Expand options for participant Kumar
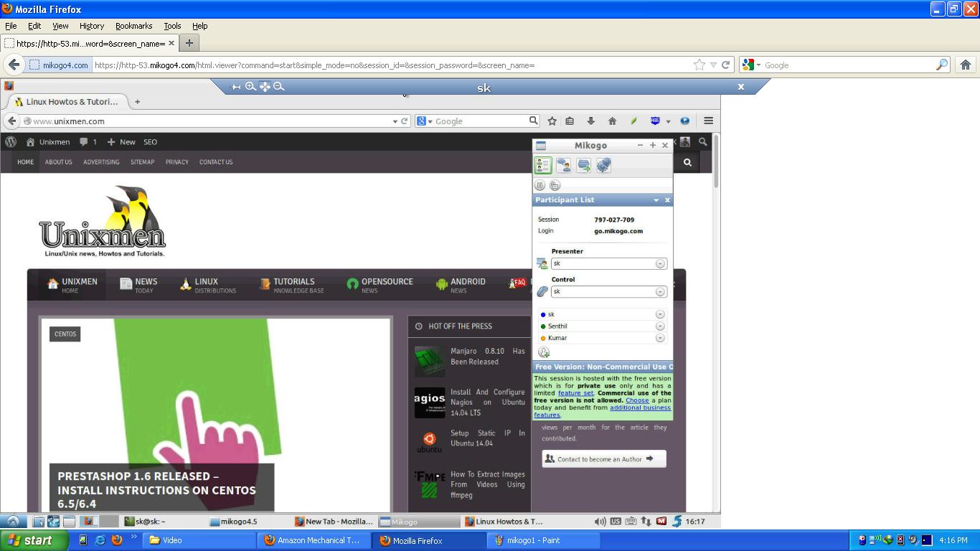This screenshot has width=980, height=551. pyautogui.click(x=660, y=338)
